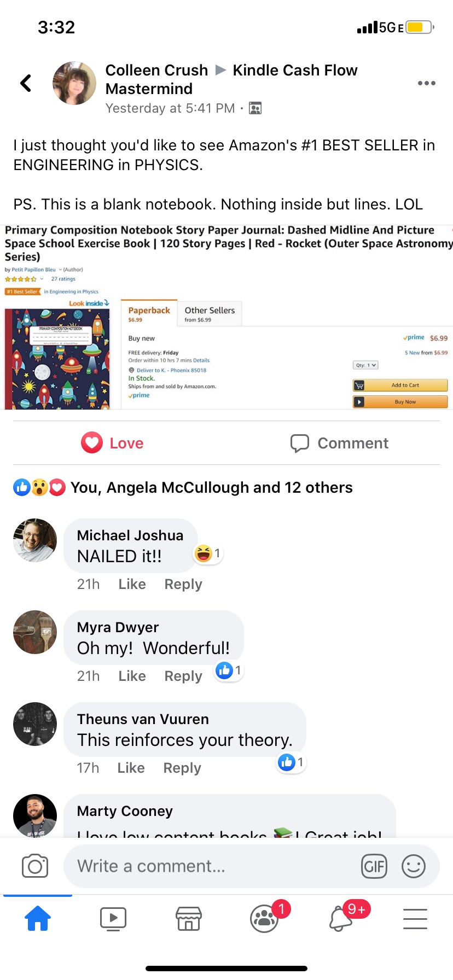Toggle the Love reaction on the post

112,443
